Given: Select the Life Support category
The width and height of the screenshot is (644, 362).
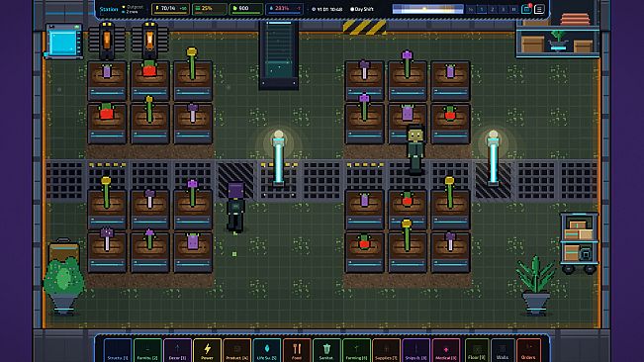Looking at the screenshot, I should pyautogui.click(x=267, y=350).
